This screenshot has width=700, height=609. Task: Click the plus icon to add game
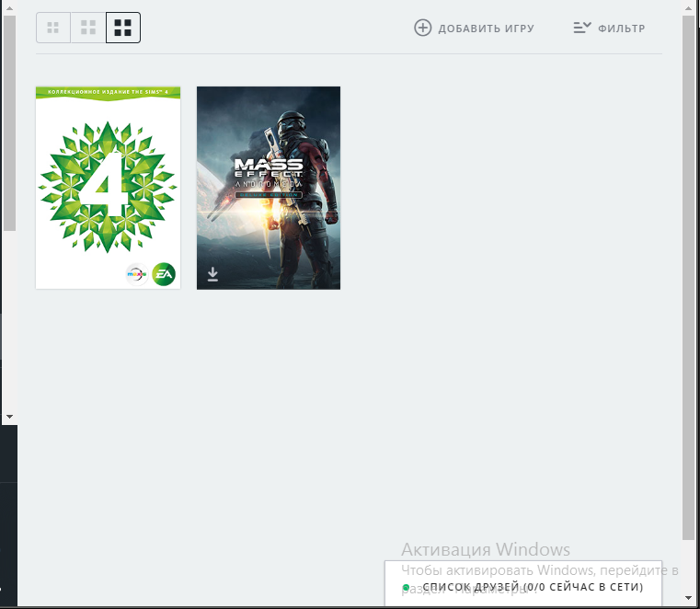pos(422,28)
